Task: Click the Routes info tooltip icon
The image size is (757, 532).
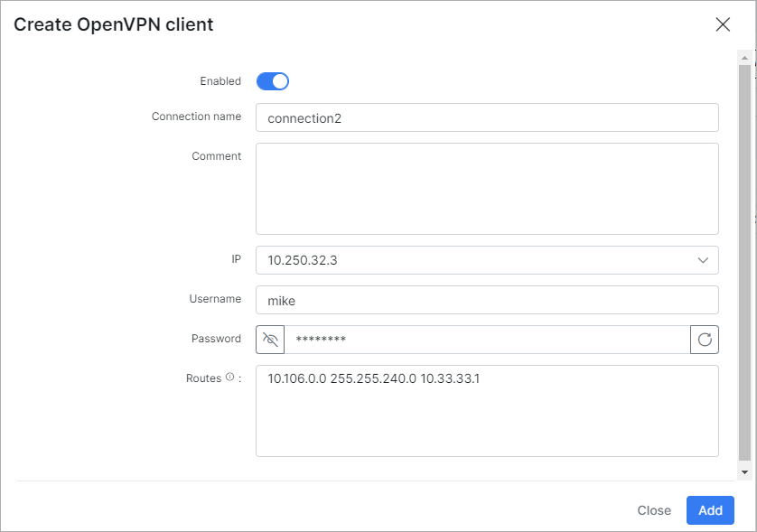Action: tap(229, 378)
